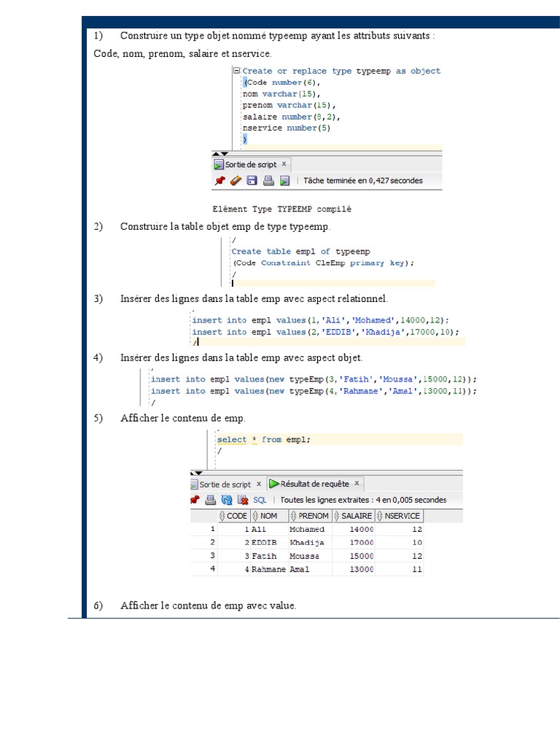Click the SQL link in result toolbar

tap(260, 500)
